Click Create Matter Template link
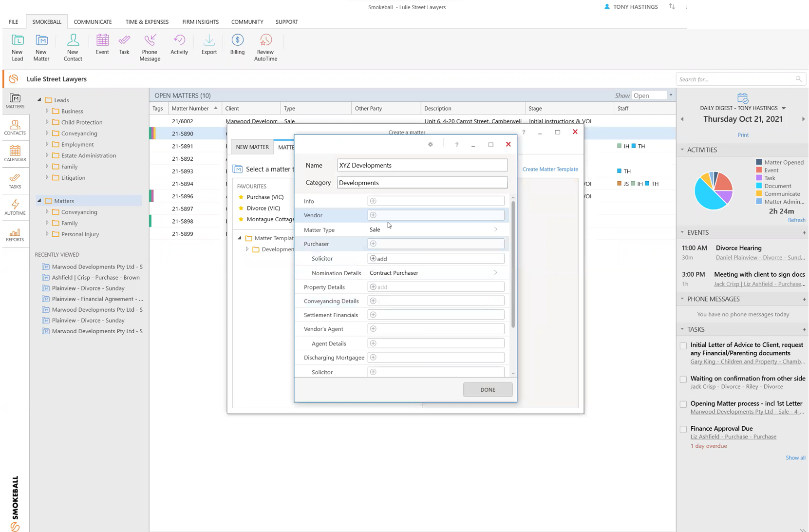Image resolution: width=809 pixels, height=532 pixels. click(x=550, y=169)
